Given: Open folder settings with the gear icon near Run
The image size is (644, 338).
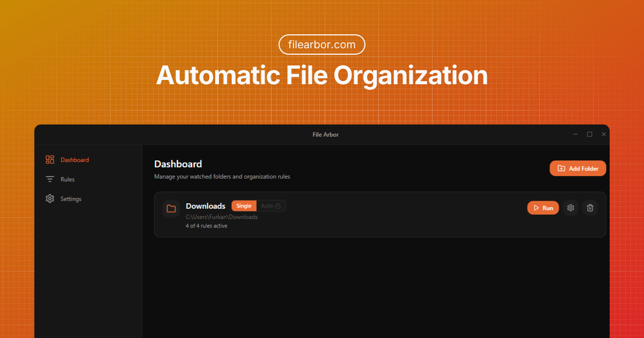Looking at the screenshot, I should tap(570, 208).
